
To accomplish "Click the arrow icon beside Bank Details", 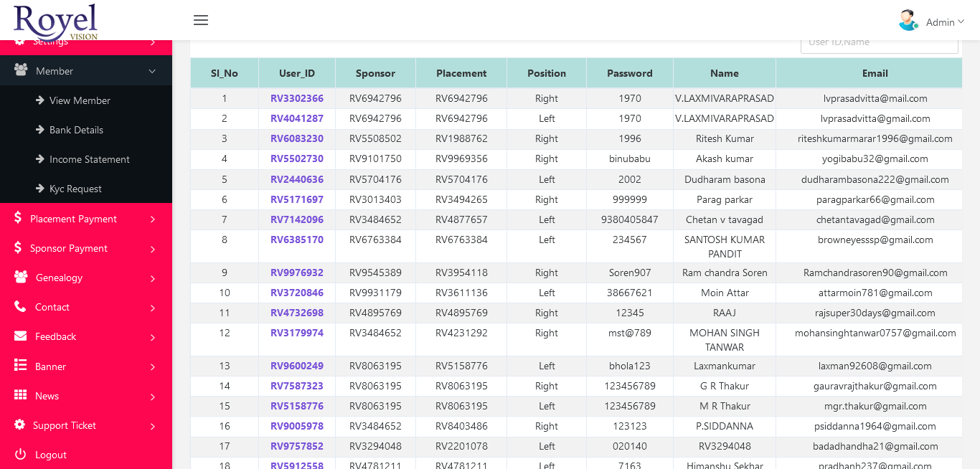I will (x=40, y=130).
